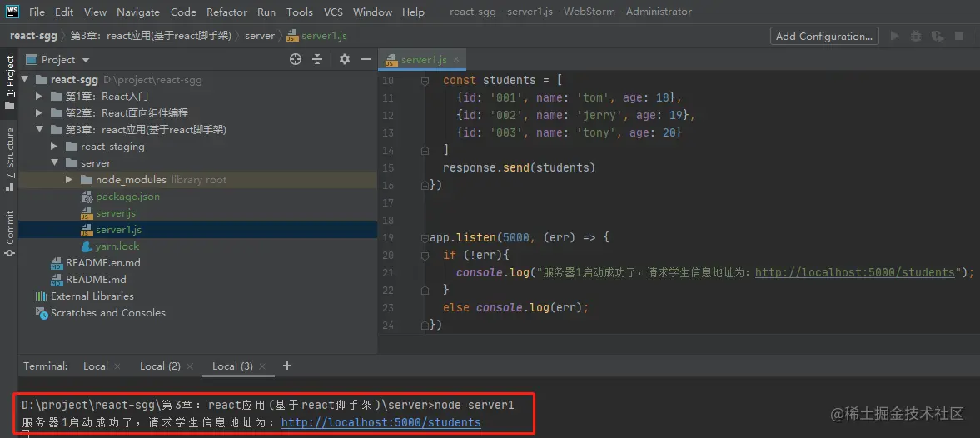Viewport: 980px width, 438px height.
Task: Click Select Opened File crosshair icon
Action: 296,59
